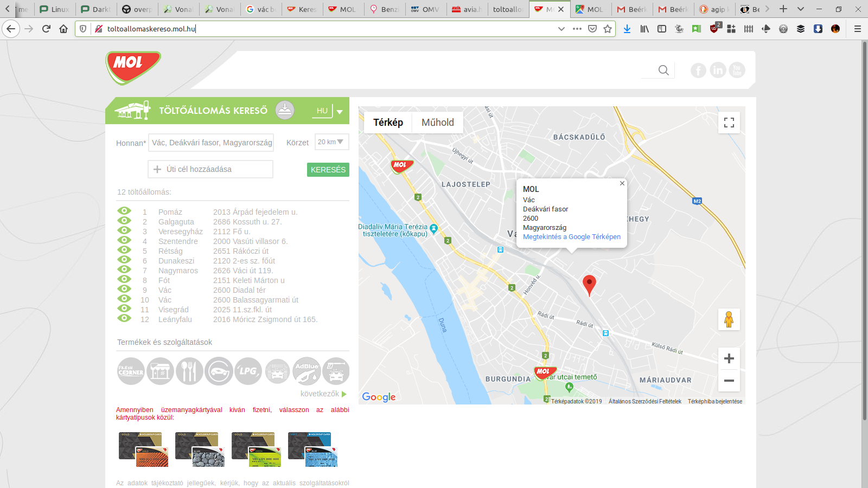The image size is (868, 488).
Task: Select the electric car charging icon
Action: pos(219,371)
